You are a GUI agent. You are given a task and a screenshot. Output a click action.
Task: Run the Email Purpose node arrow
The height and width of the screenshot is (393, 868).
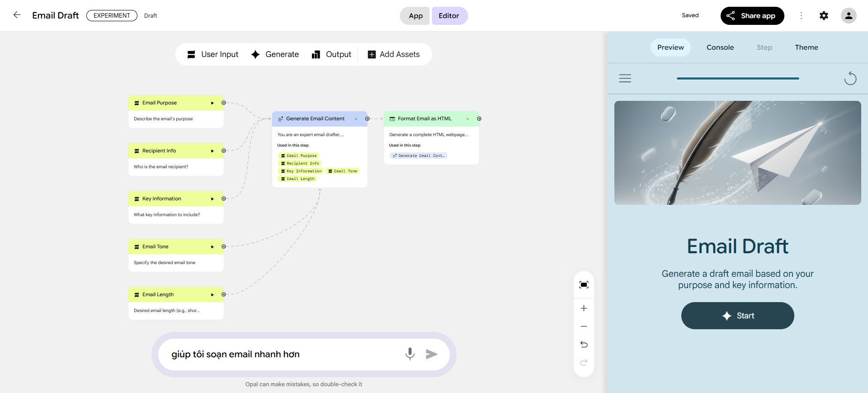pos(212,103)
